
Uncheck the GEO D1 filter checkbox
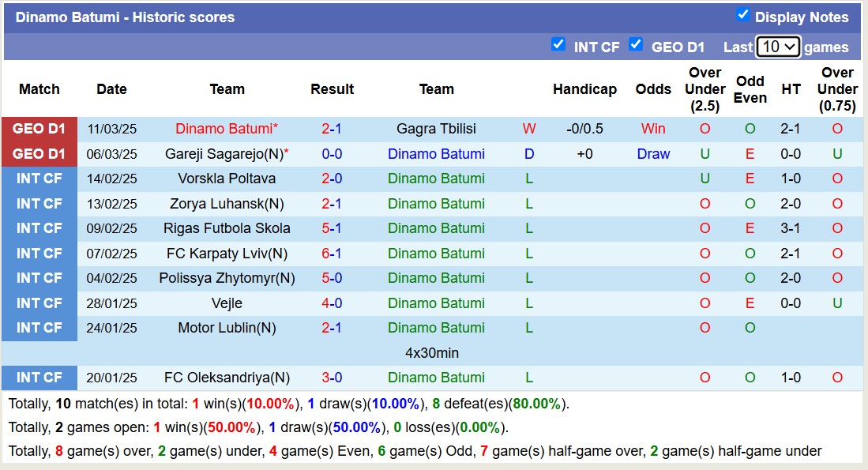tap(636, 44)
